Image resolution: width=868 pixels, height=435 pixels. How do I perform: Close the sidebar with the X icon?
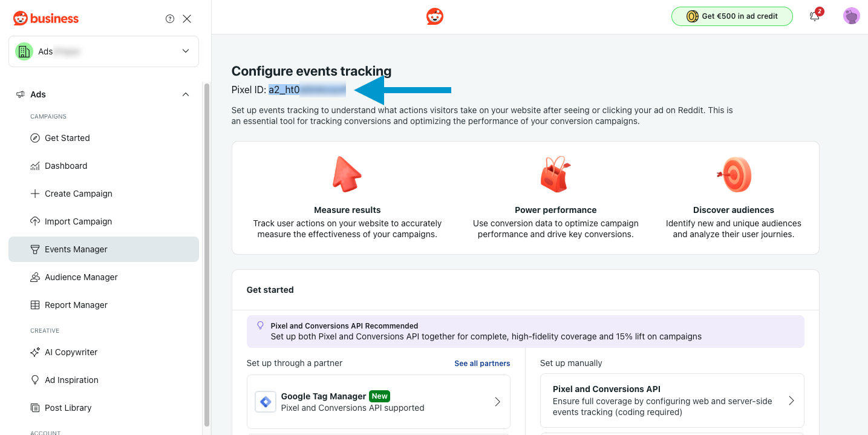point(187,19)
